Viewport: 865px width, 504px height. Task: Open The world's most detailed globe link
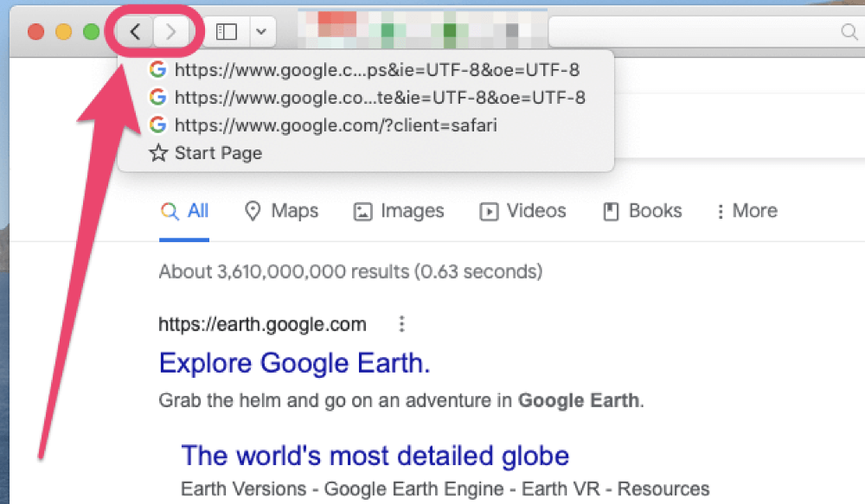point(375,456)
